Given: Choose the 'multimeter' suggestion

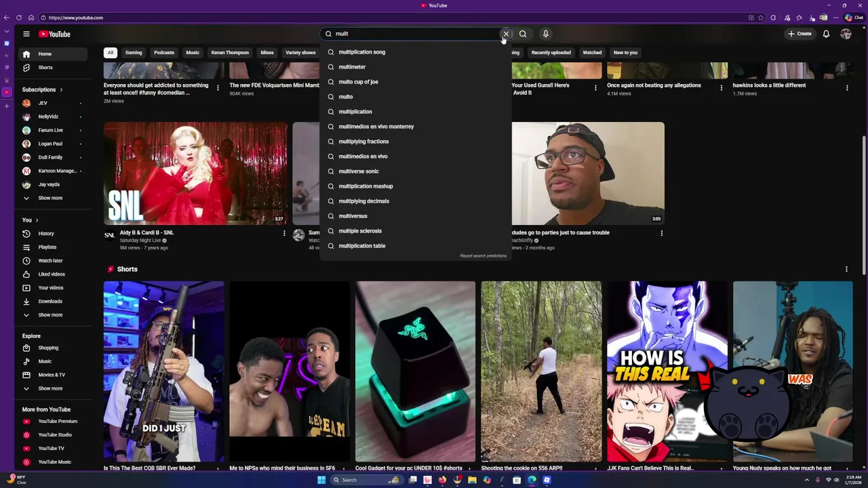Looking at the screenshot, I should 416,67.
